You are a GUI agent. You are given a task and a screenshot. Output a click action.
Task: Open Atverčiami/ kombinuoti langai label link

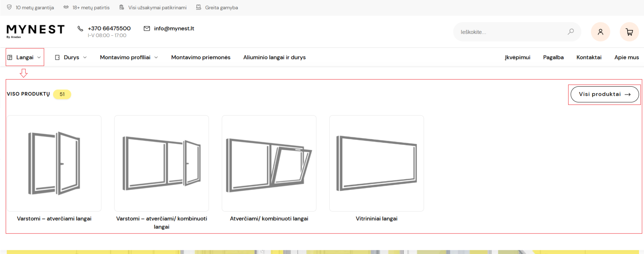pyautogui.click(x=269, y=219)
